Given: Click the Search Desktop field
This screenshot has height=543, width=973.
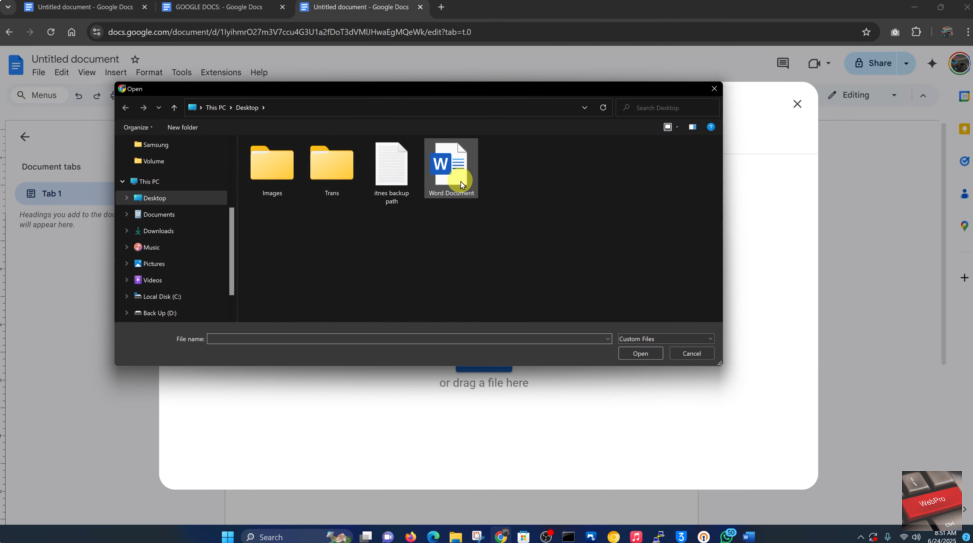Looking at the screenshot, I should pos(668,107).
